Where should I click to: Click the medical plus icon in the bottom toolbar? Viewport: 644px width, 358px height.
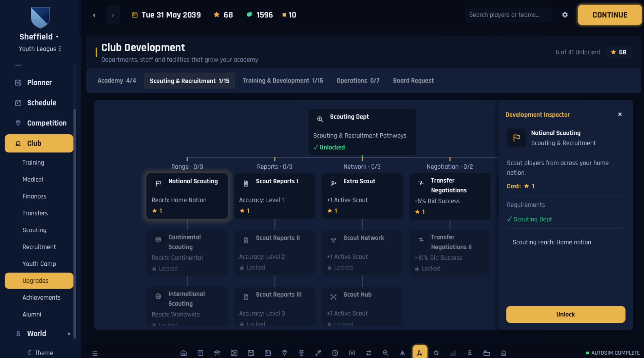click(x=335, y=353)
